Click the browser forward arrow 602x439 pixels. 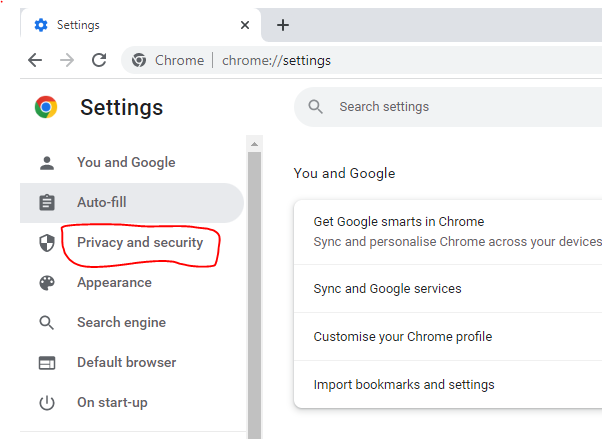coord(67,60)
